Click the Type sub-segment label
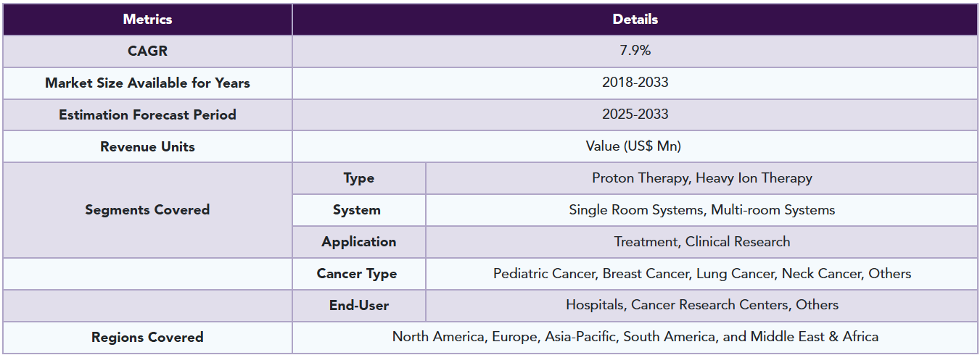Screen dimensions: 980x355 click(359, 178)
